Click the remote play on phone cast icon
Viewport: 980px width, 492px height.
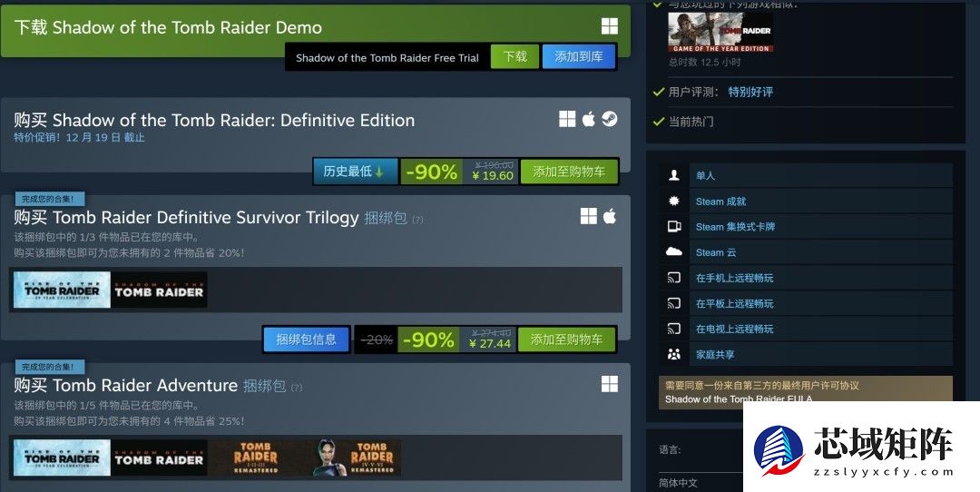(x=673, y=278)
